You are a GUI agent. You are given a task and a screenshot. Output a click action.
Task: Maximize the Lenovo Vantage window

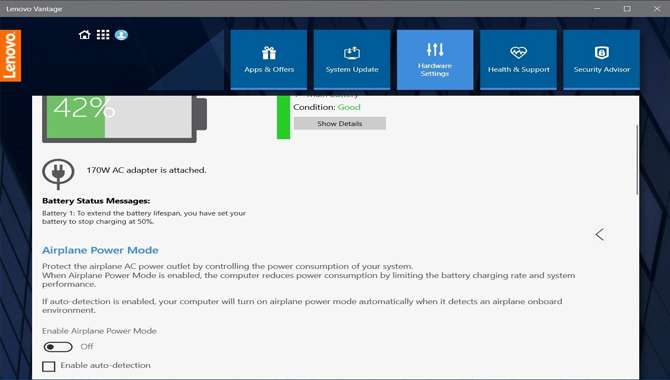coord(627,9)
